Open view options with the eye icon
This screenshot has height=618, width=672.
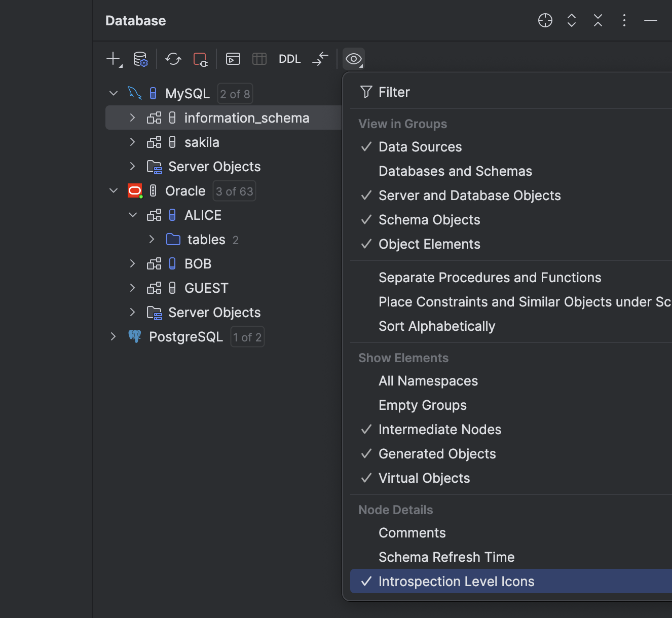pos(353,58)
